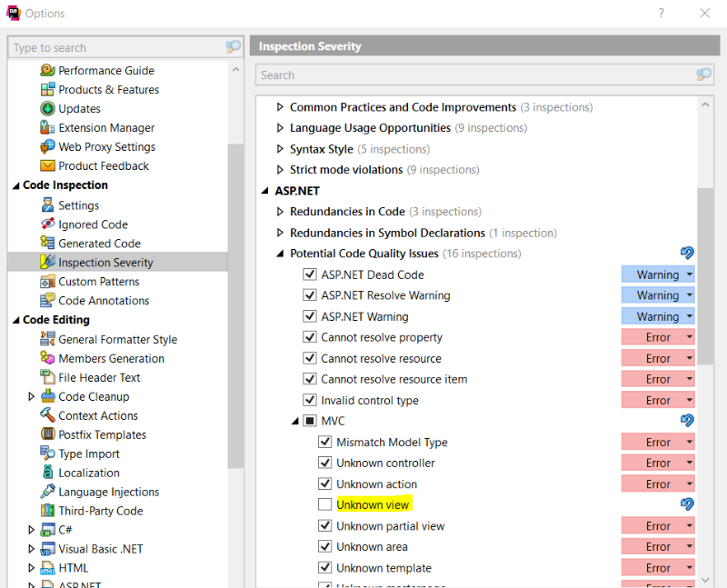Expand Redundancies in Code group
The image size is (727, 588).
point(280,212)
